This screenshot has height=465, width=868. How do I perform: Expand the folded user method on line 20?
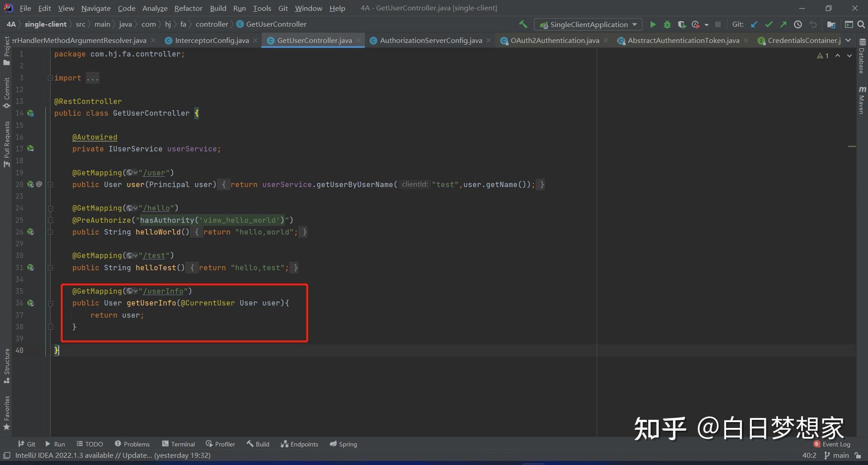pyautogui.click(x=51, y=184)
